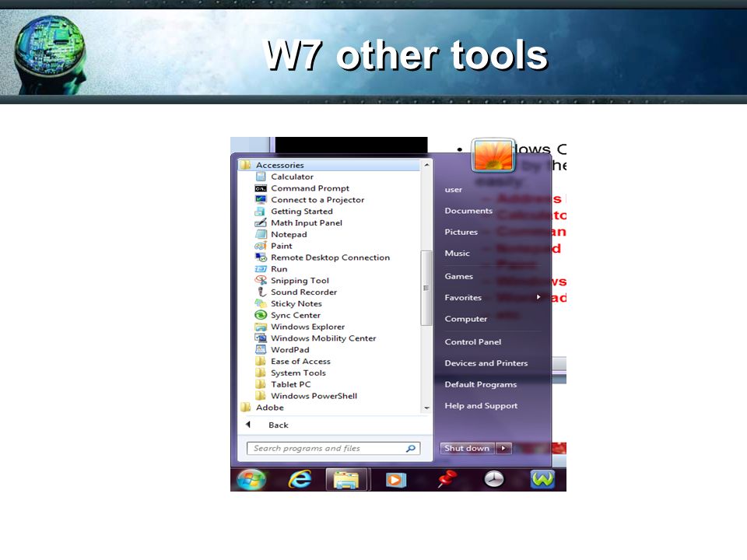Click the Search programs and files box
Viewport: 747px width, 560px height.
334,448
